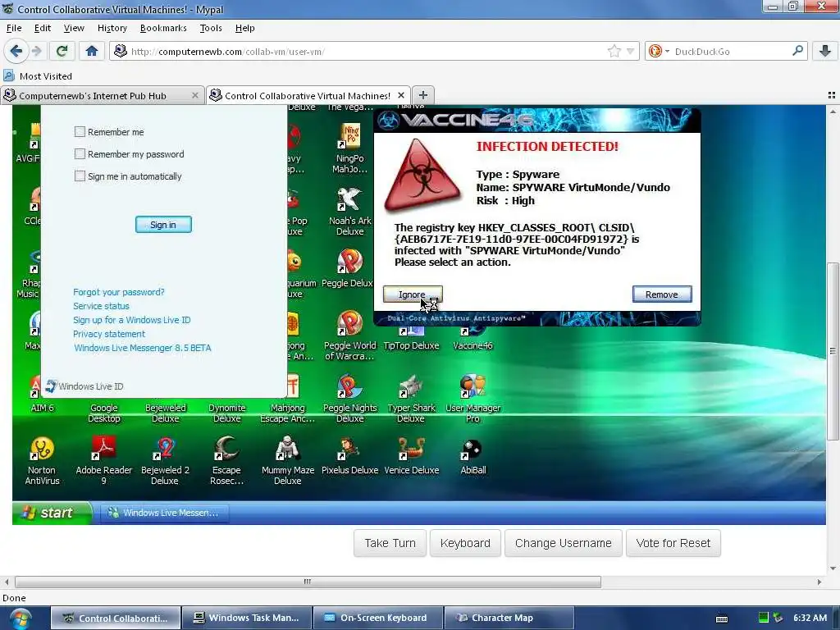Enable Sign me in automatically checkbox
Image resolution: width=840 pixels, height=630 pixels.
[80, 176]
